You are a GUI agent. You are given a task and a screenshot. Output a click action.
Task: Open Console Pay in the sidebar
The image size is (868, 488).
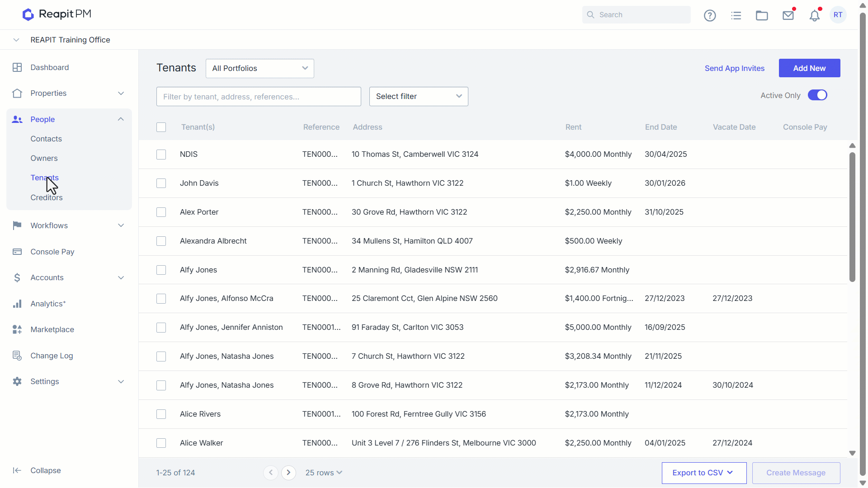coord(52,252)
